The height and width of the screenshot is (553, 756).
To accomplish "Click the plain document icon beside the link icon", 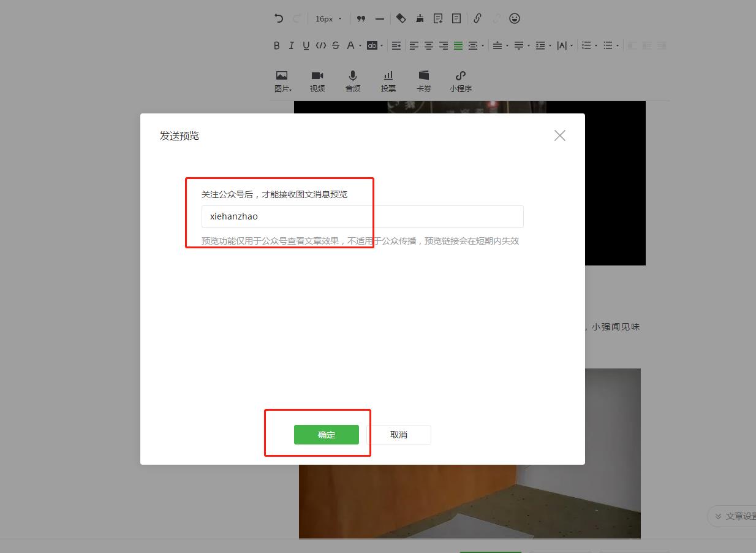I will (x=456, y=18).
